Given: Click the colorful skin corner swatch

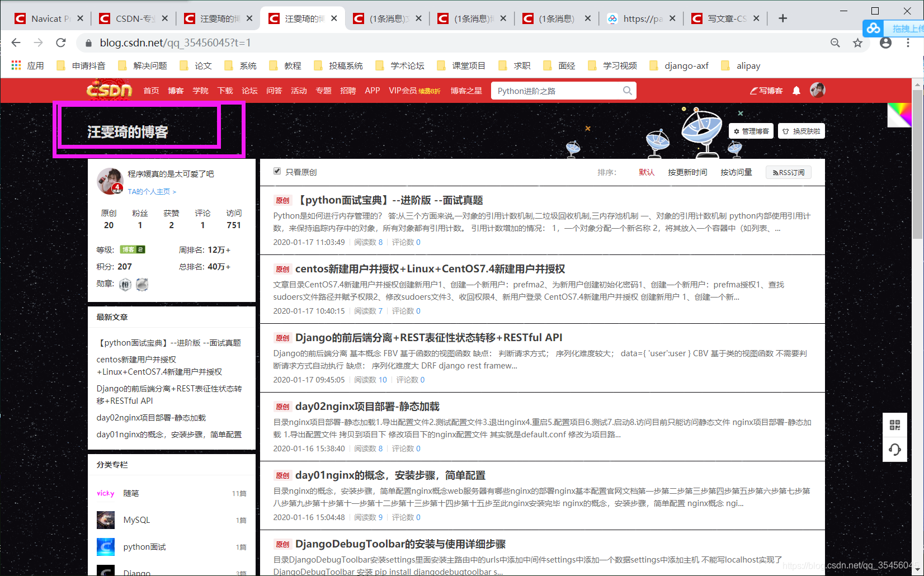Looking at the screenshot, I should (899, 115).
